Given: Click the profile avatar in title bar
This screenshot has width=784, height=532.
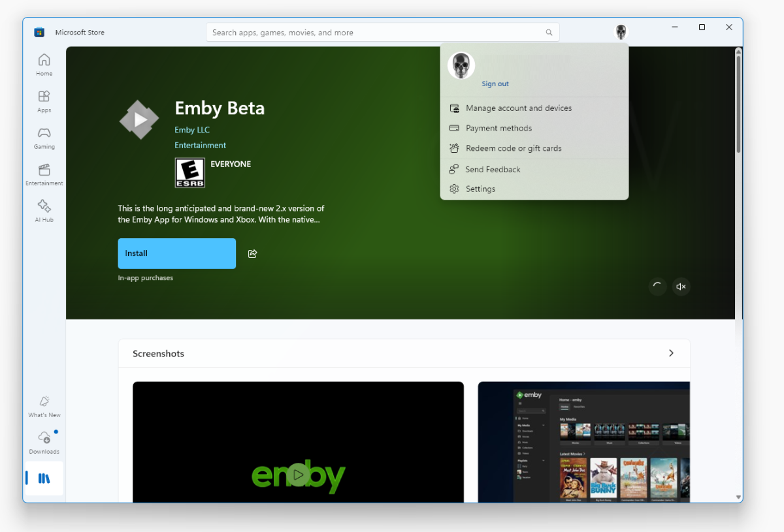Looking at the screenshot, I should pyautogui.click(x=621, y=32).
